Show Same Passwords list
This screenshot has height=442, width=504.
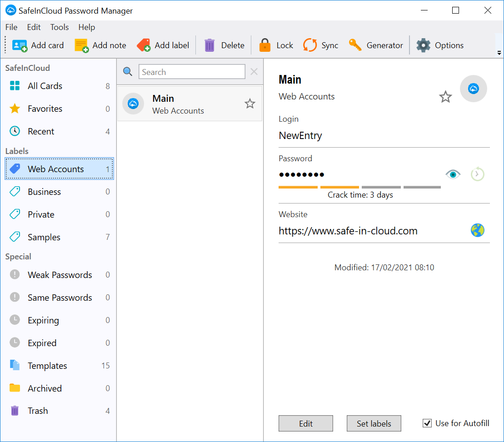(59, 298)
